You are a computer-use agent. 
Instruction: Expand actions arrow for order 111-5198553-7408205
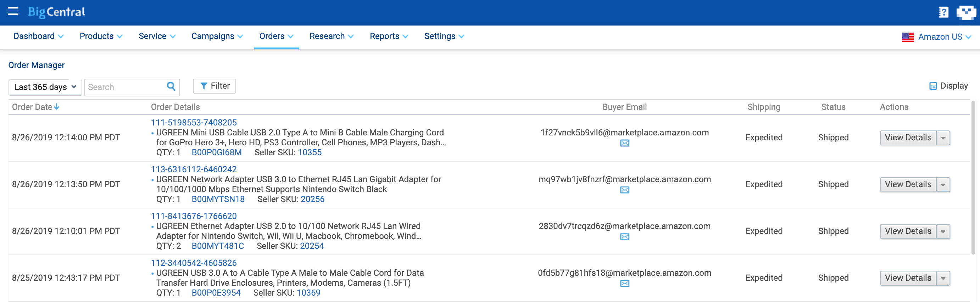(943, 138)
